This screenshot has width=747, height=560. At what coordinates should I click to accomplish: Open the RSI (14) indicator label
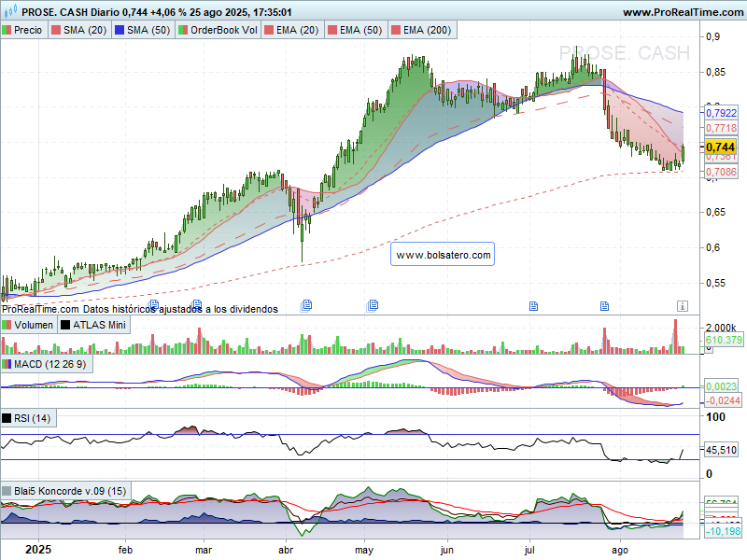[x=33, y=417]
